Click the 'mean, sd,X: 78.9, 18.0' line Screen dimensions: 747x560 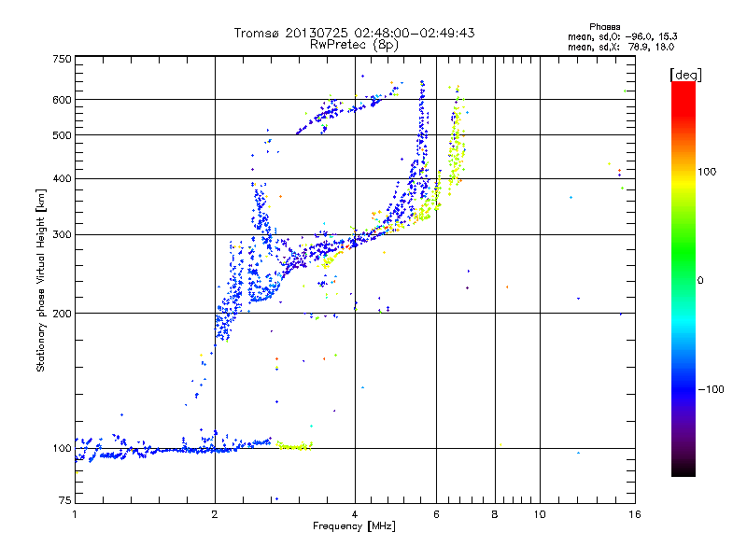[621, 47]
